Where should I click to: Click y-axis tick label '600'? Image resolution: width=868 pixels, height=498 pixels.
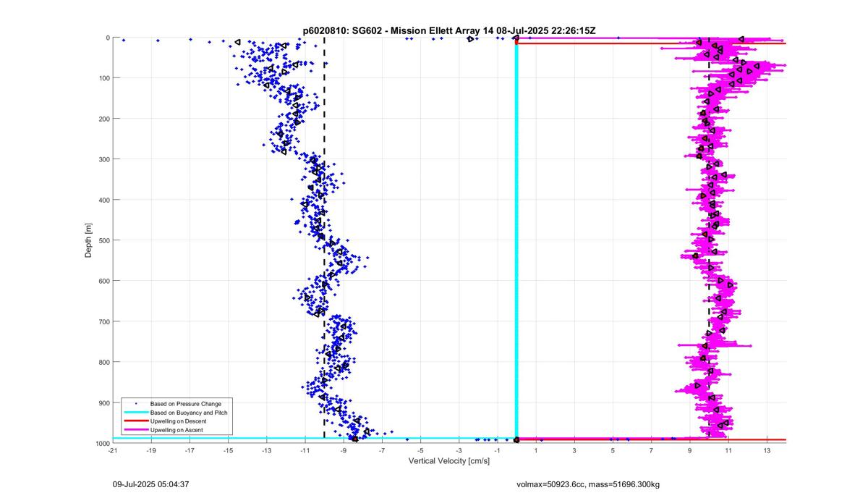point(103,281)
